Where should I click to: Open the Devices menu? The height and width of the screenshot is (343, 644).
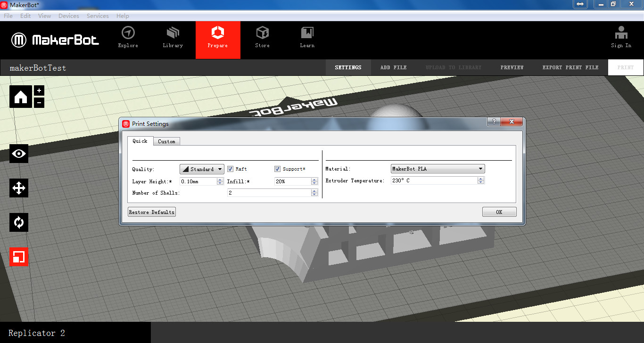(69, 16)
